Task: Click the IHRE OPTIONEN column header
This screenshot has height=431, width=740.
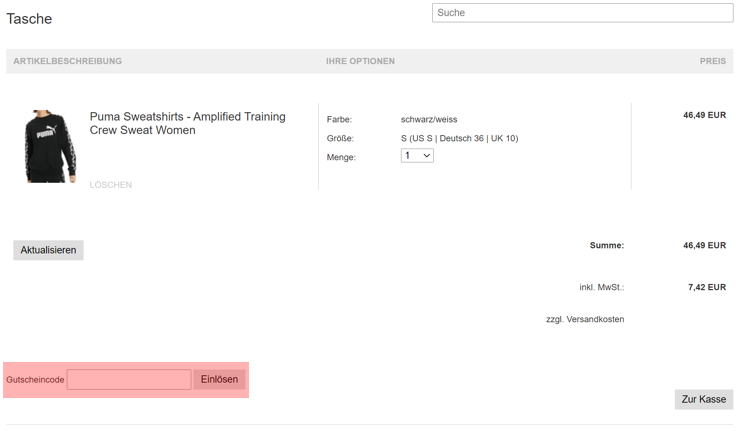Action: [x=360, y=61]
